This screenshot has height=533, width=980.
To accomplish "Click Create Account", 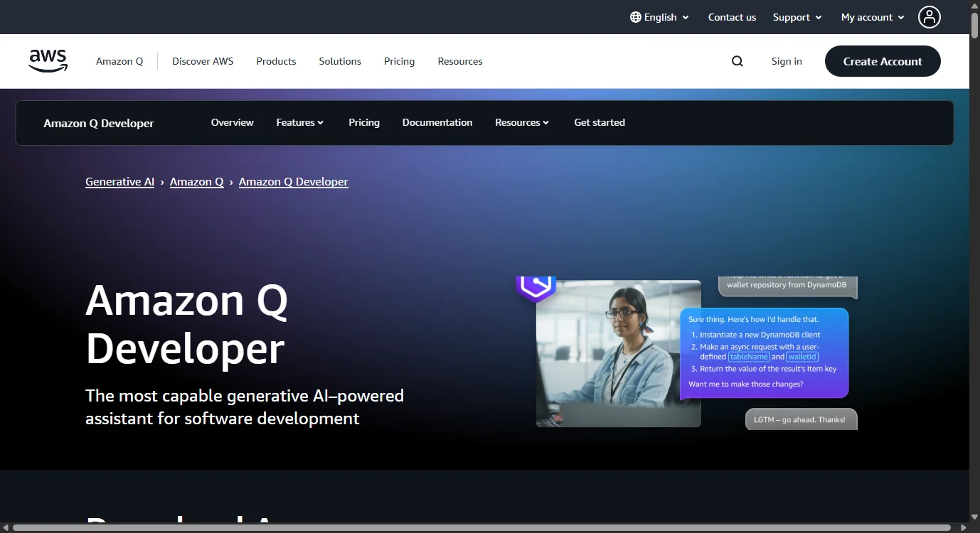I will [883, 61].
